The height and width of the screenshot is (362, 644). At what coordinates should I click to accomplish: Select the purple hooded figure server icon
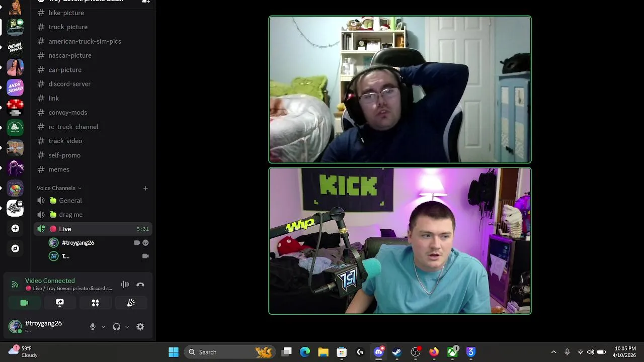(x=15, y=168)
